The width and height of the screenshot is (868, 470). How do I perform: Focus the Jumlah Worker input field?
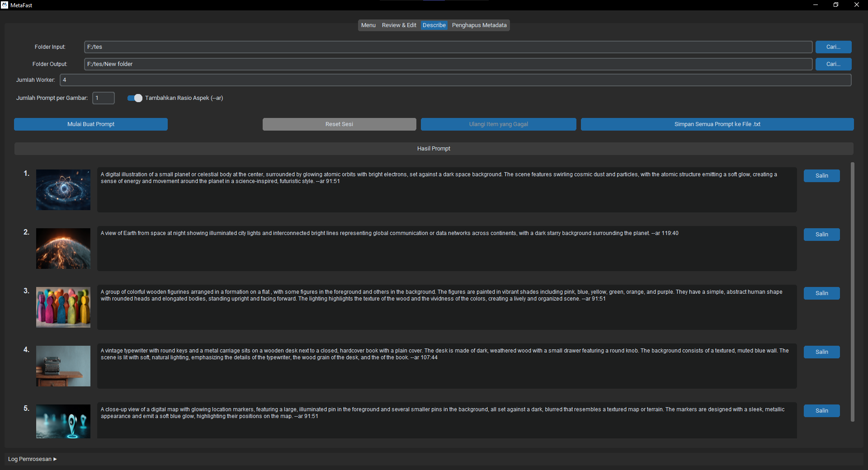click(455, 80)
